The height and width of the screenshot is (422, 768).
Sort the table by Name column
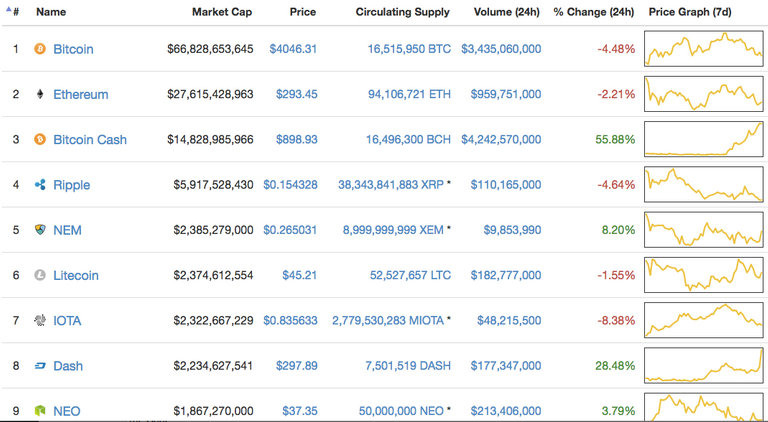click(x=51, y=12)
